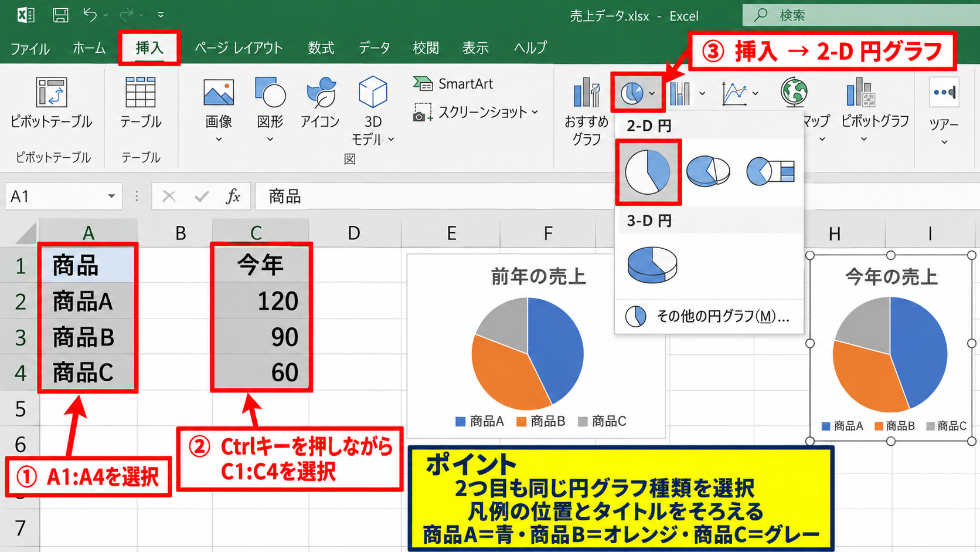980x552 pixels.
Task: Click the Undo arrow icon
Action: pos(90,14)
